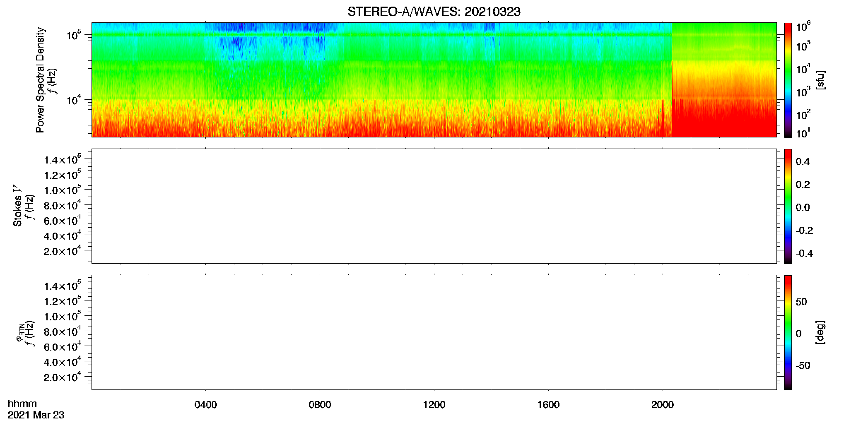Select the Stokes V color bar
The height and width of the screenshot is (447, 868).
click(x=788, y=206)
